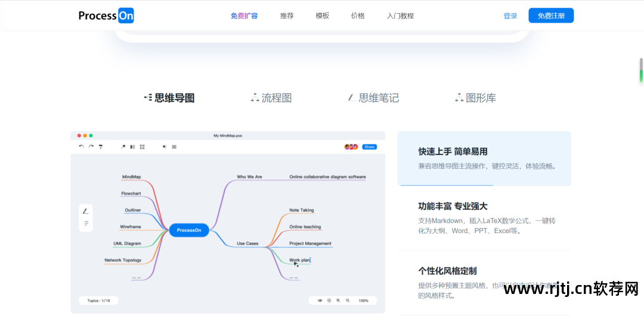Switch to the 图形库 tab
The width and height of the screenshot is (644, 316).
[x=476, y=98]
